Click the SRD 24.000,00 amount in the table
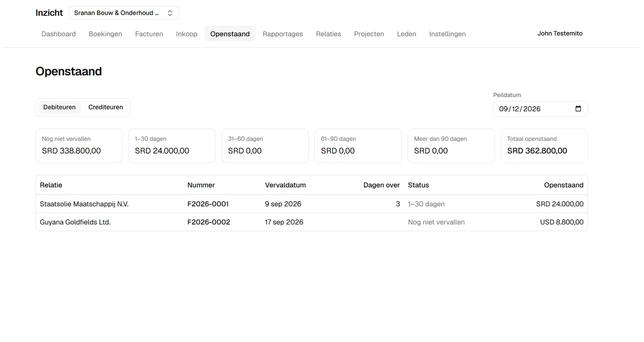The height and width of the screenshot is (342, 644). point(560,204)
